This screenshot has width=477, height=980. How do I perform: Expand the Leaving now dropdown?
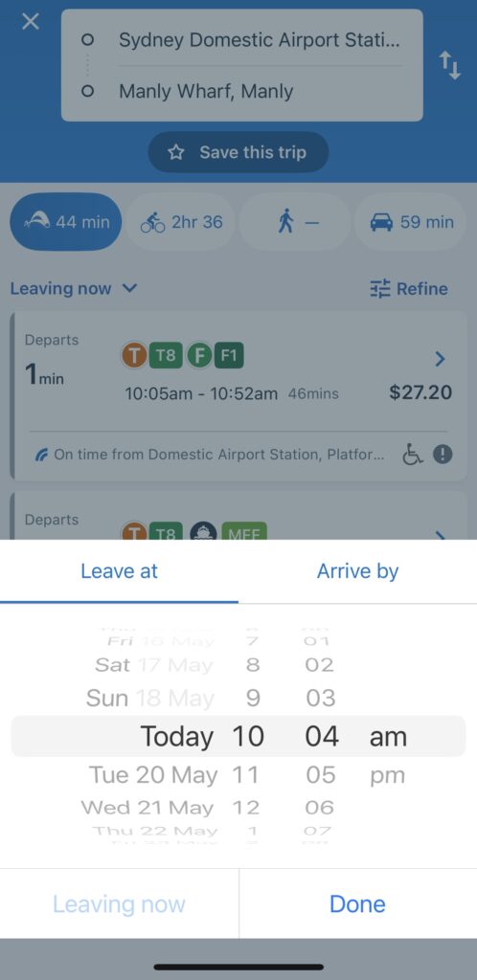pyautogui.click(x=73, y=289)
